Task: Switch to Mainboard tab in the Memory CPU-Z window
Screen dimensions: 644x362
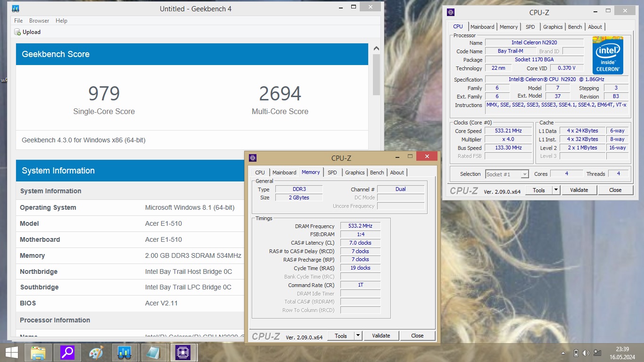Action: tap(284, 173)
